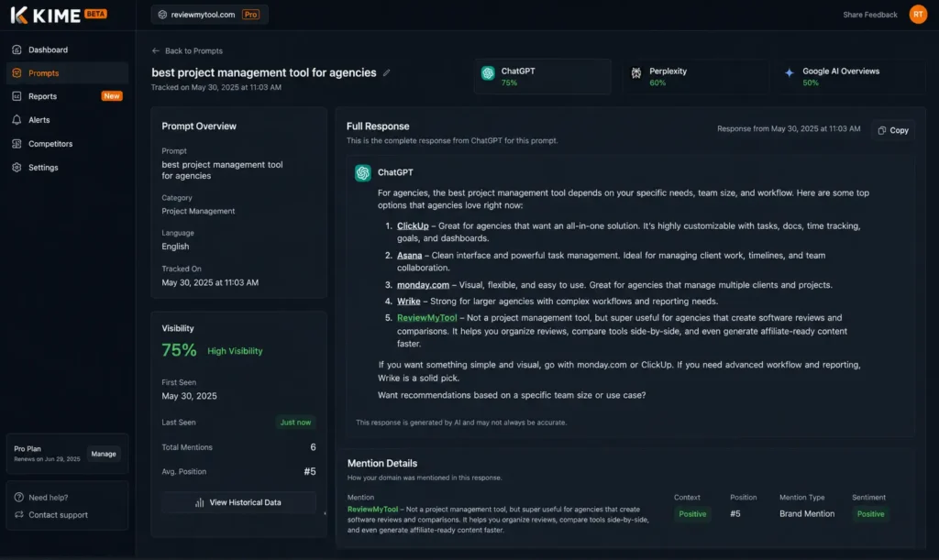This screenshot has width=939, height=560.
Task: Click the Total Mentions value 6
Action: [313, 447]
